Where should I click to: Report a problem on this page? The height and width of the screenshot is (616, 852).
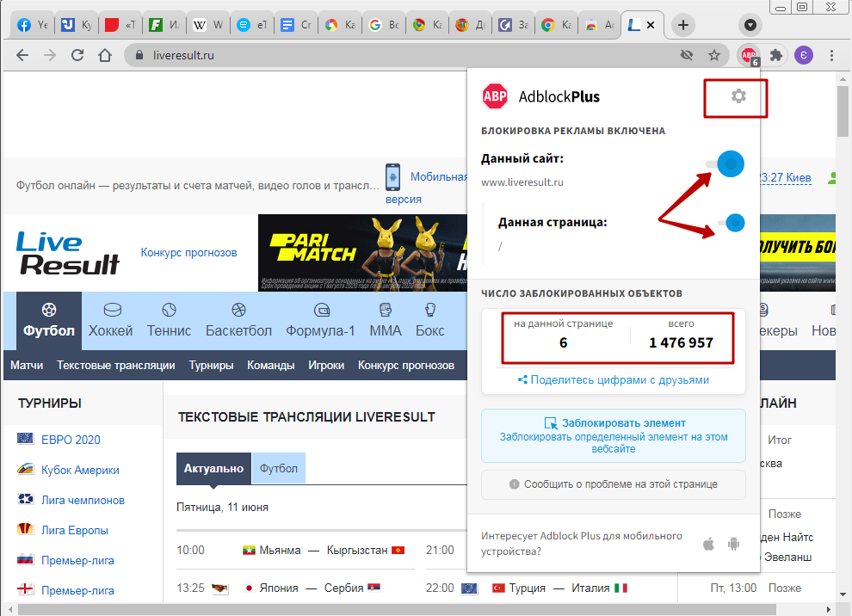pos(614,484)
